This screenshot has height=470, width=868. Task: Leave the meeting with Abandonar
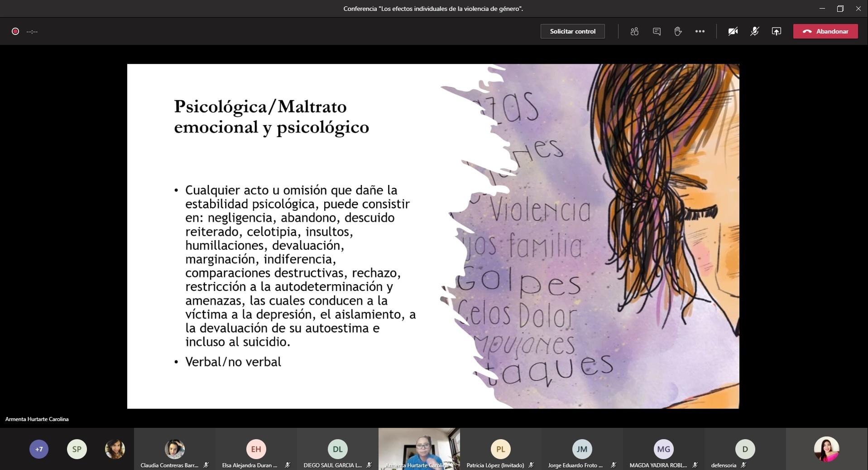click(825, 31)
